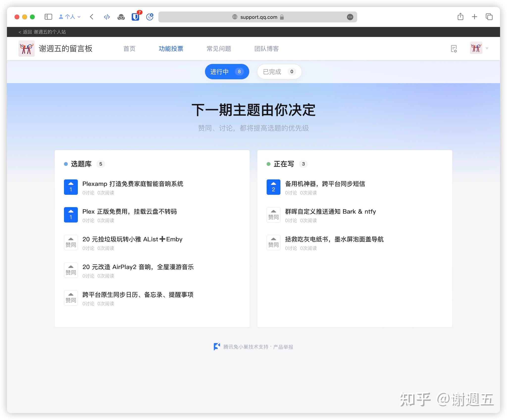Click the Share icon in toolbar
Image resolution: width=507 pixels, height=420 pixels.
pos(460,17)
